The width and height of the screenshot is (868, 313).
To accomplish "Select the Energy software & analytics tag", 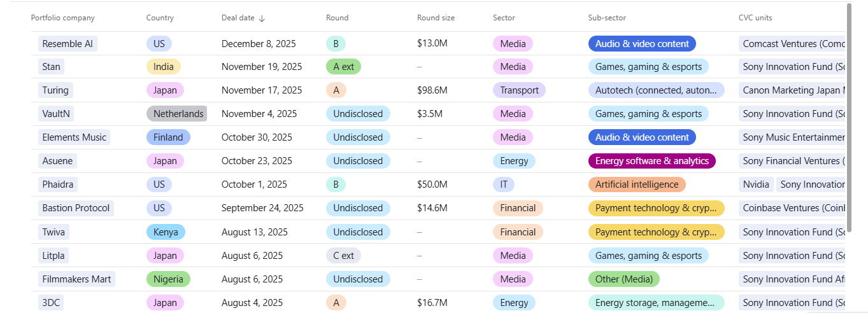I will pos(651,161).
